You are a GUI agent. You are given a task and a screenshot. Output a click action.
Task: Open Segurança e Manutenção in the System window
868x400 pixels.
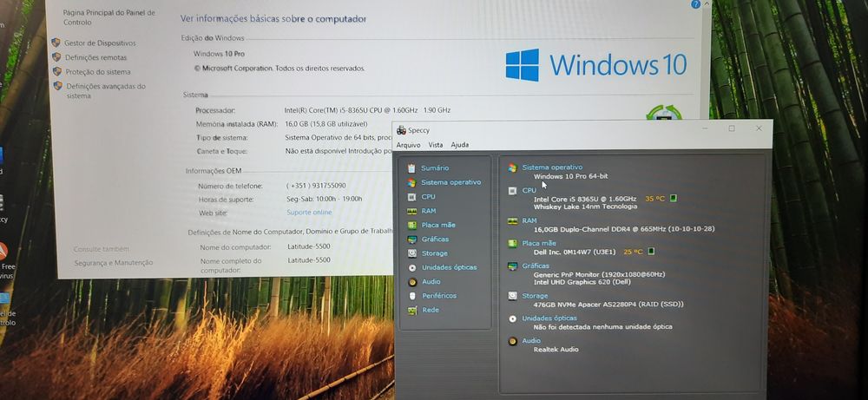point(114,263)
